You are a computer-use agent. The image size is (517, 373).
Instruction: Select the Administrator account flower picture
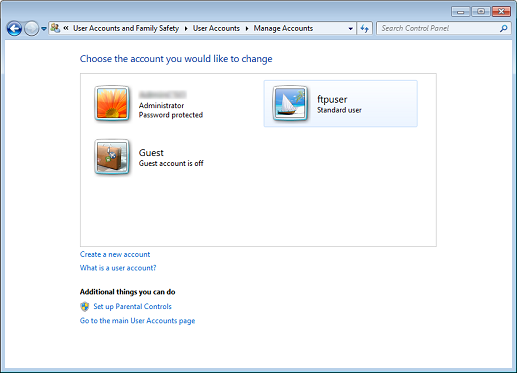tap(112, 104)
